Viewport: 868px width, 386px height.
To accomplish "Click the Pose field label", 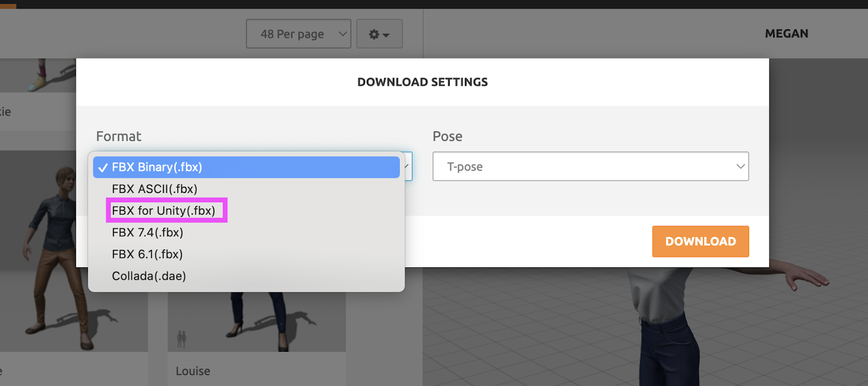I will pos(447,137).
